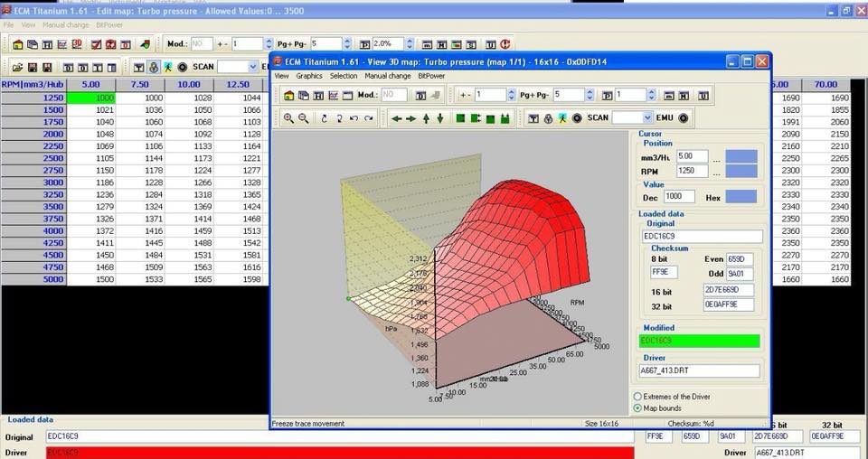The image size is (868, 459).
Task: Click the 3D view icon in main toolbar
Action: 77,44
